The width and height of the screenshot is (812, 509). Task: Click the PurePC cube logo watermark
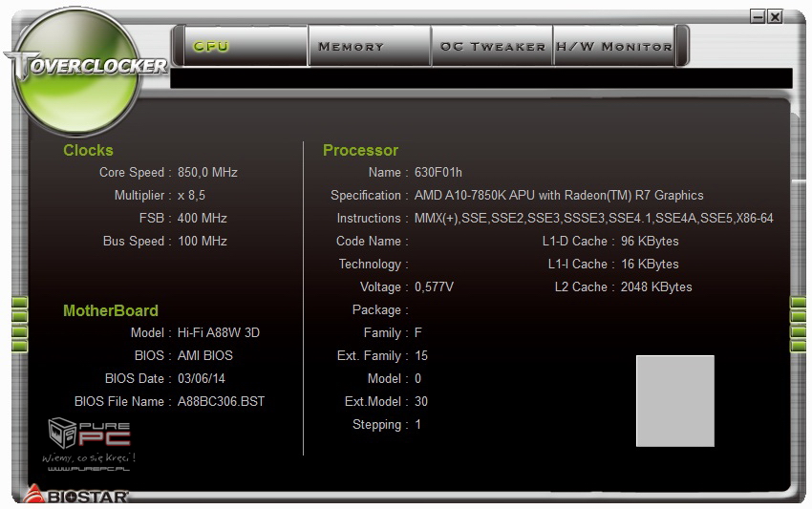pos(63,433)
